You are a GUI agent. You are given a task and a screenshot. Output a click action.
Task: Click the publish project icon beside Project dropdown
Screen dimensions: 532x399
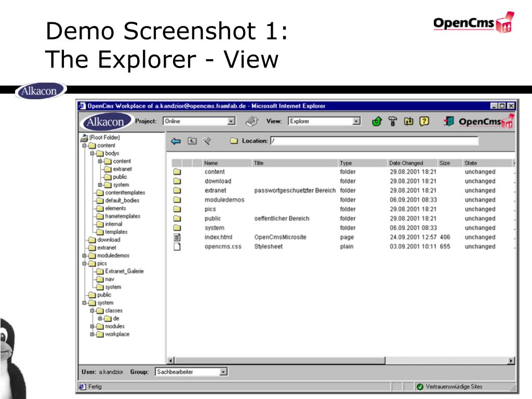[x=252, y=121]
